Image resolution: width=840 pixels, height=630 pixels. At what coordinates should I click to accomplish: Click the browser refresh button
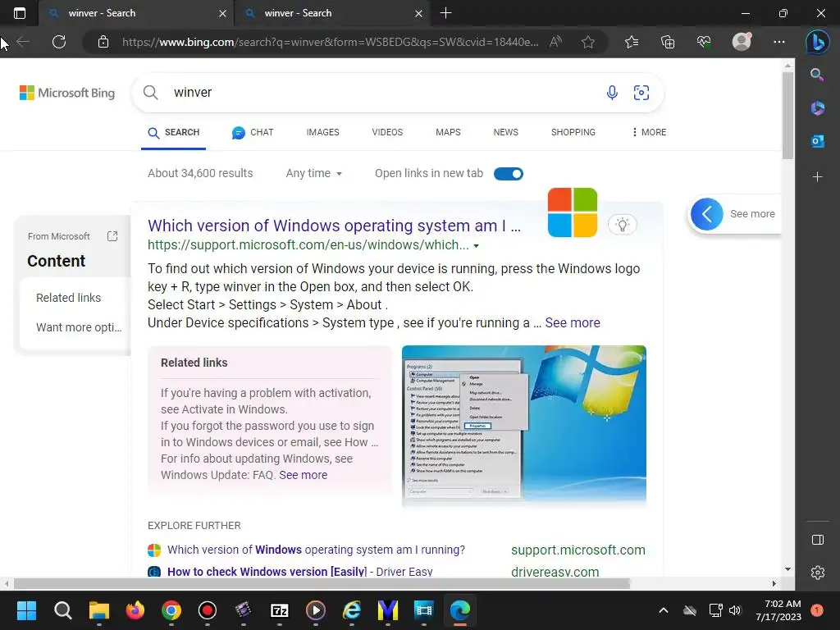click(x=59, y=42)
